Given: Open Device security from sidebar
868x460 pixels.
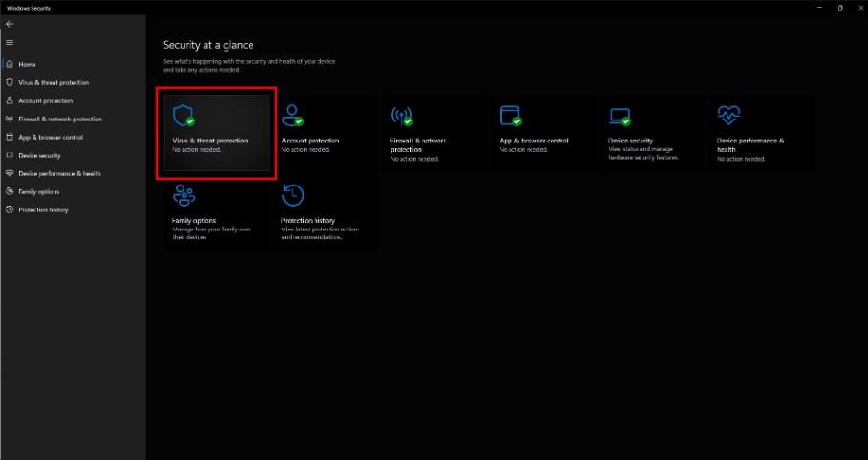Looking at the screenshot, I should tap(40, 156).
